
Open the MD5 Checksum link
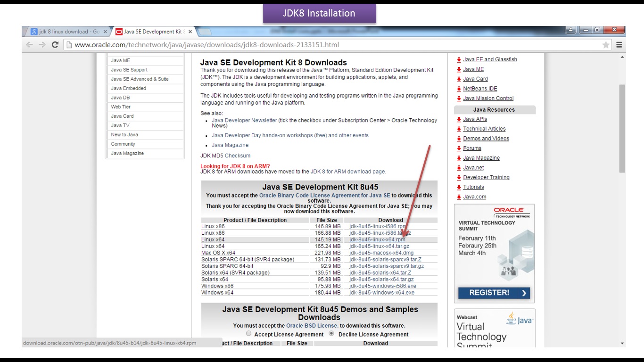tap(238, 156)
